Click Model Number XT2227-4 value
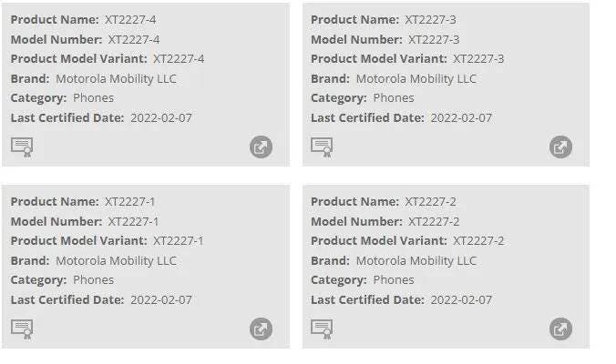The width and height of the screenshot is (616, 364). pos(134,40)
